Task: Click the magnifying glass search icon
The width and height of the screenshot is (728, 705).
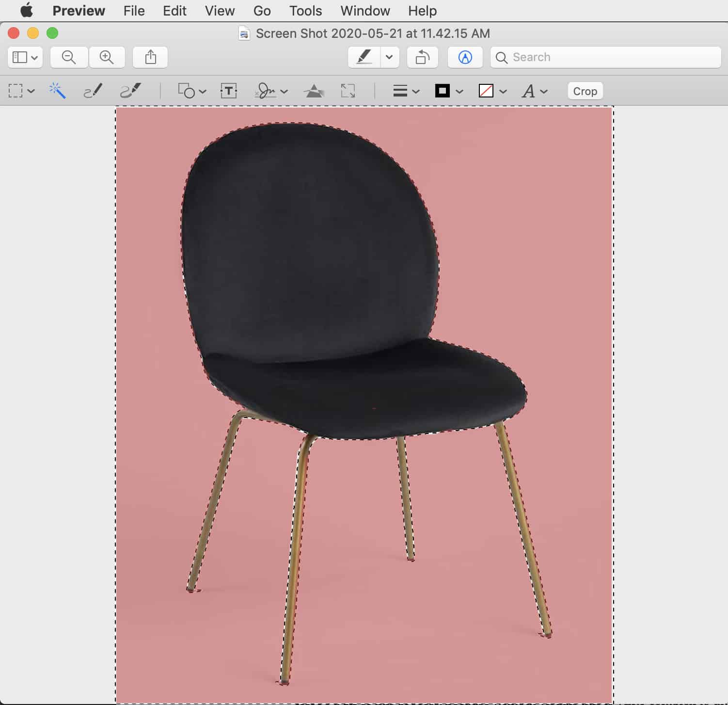Action: coord(502,58)
